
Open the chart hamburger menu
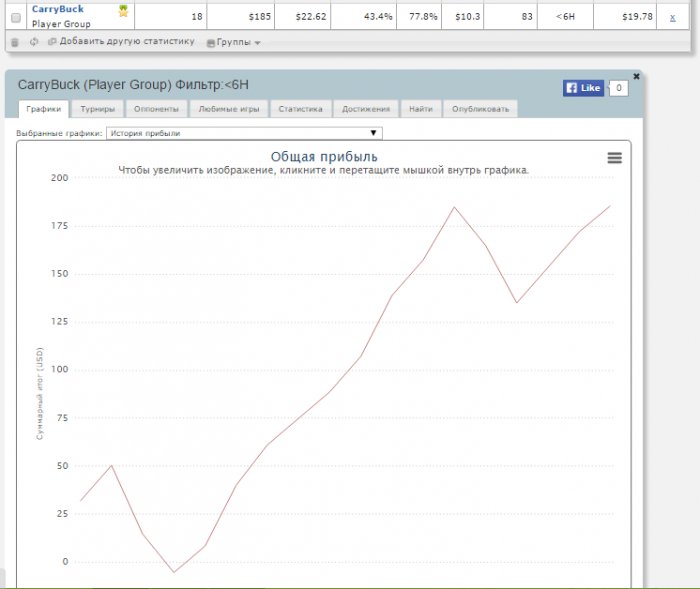click(x=614, y=158)
